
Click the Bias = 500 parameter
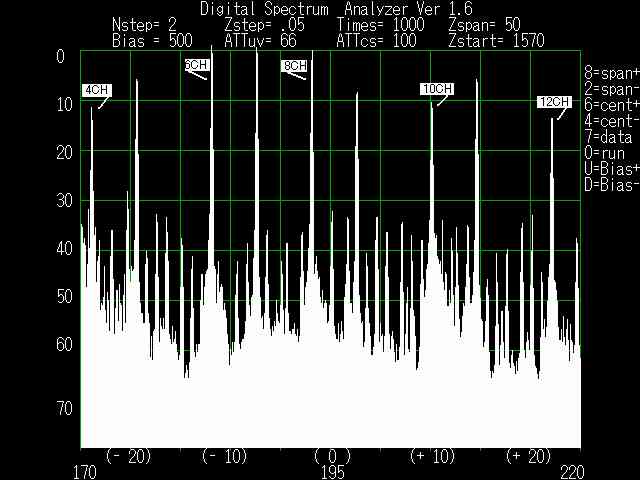click(x=152, y=40)
